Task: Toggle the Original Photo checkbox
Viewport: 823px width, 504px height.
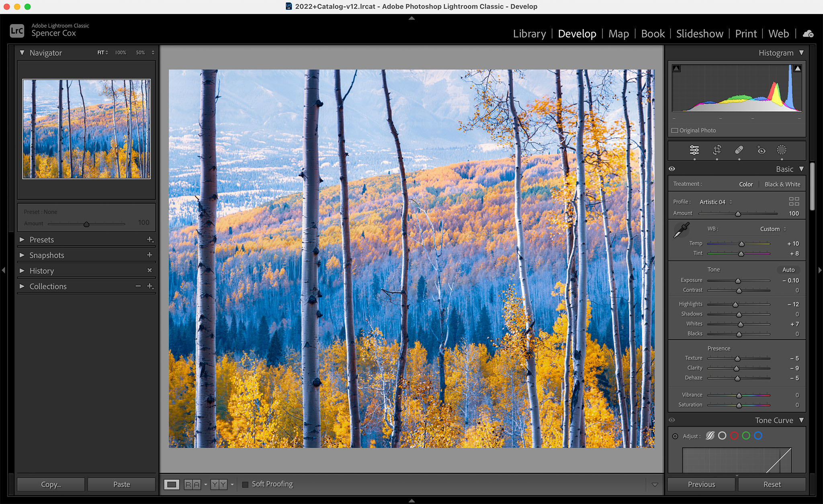Action: pos(676,131)
